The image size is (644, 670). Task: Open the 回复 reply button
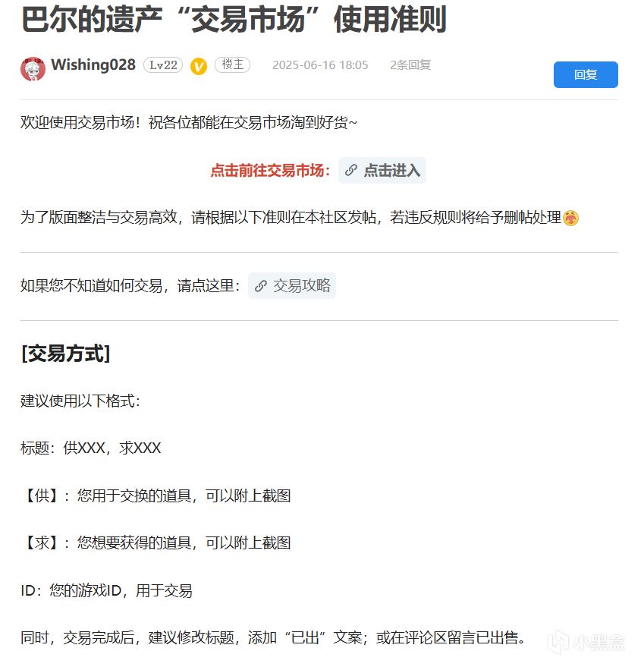pyautogui.click(x=586, y=75)
